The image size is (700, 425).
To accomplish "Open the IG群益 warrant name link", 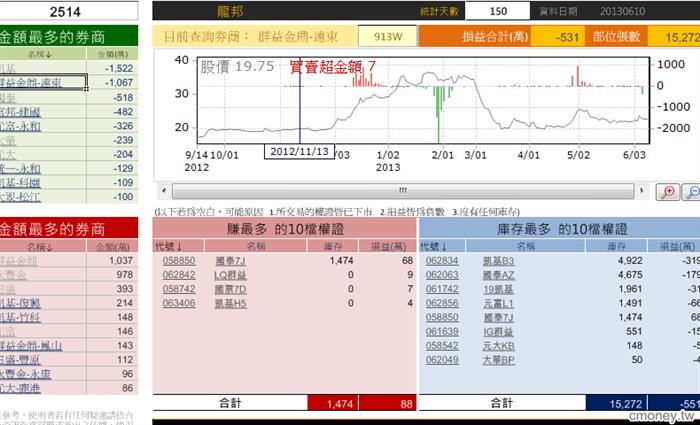I will (499, 332).
